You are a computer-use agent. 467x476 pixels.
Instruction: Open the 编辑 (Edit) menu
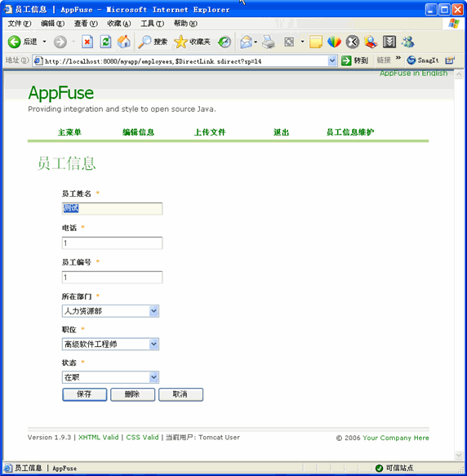(x=52, y=24)
